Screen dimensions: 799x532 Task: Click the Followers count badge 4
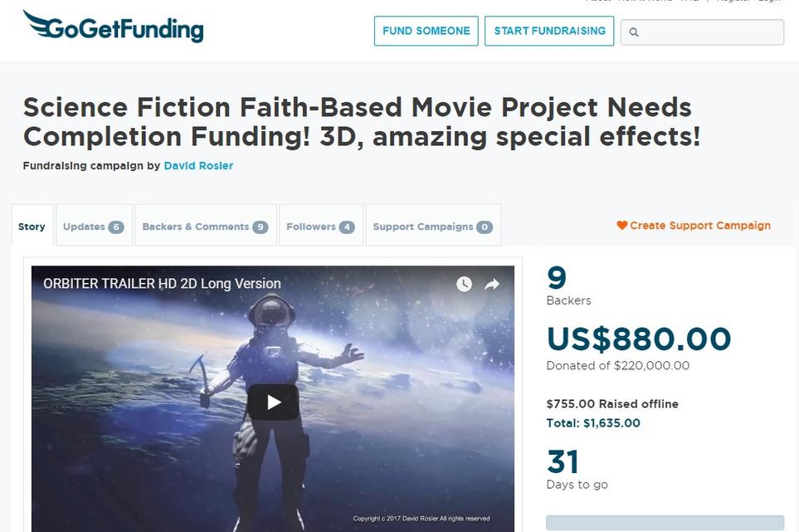pos(347,227)
